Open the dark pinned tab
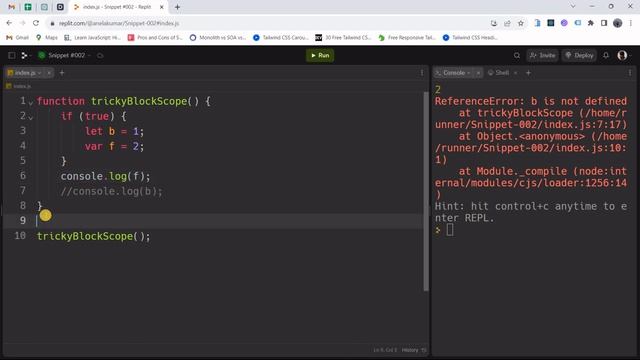 [x=60, y=7]
